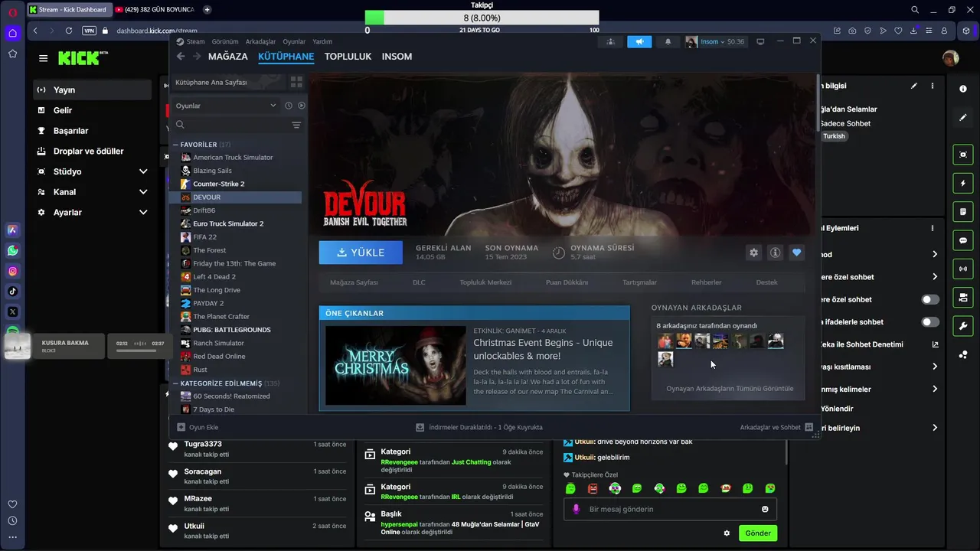Click Kick dashboard chat bubble icon

[963, 240]
